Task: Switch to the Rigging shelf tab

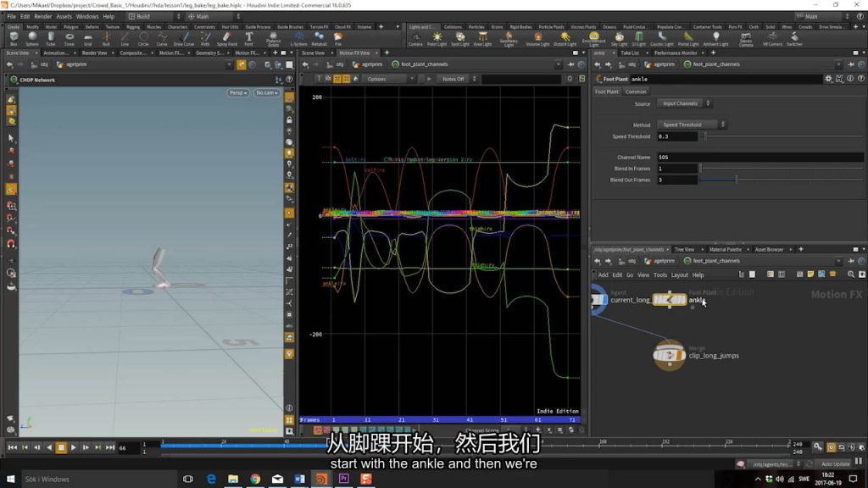Action: tap(133, 26)
